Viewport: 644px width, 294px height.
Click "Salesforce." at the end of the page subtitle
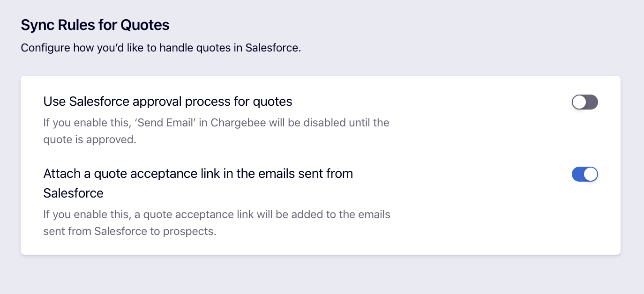(x=273, y=48)
